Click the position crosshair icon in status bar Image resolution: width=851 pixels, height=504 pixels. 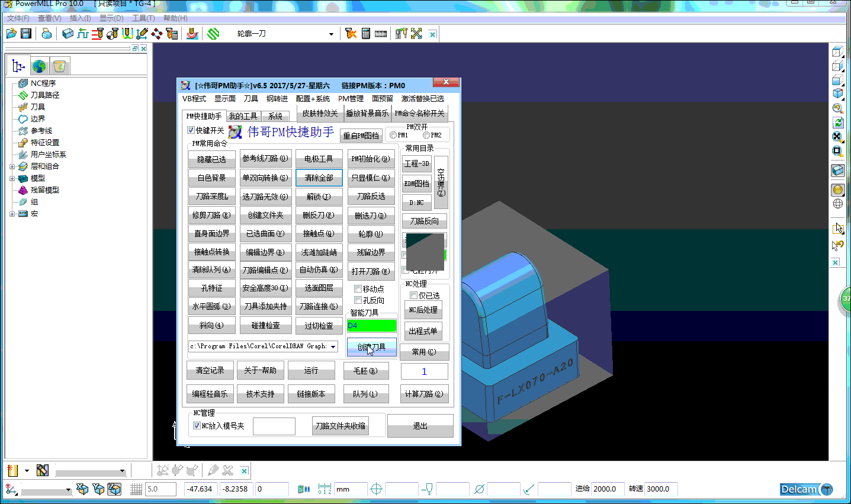tap(376, 489)
